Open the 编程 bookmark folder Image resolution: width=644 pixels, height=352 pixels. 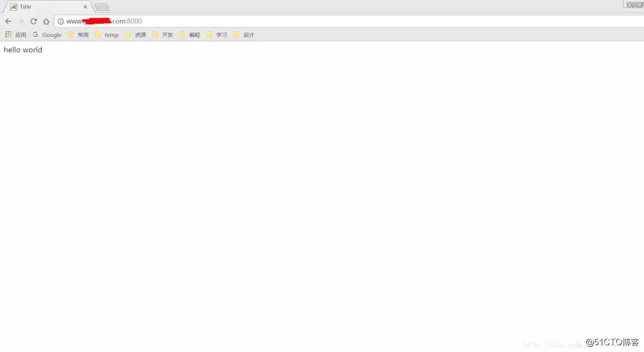[189, 35]
